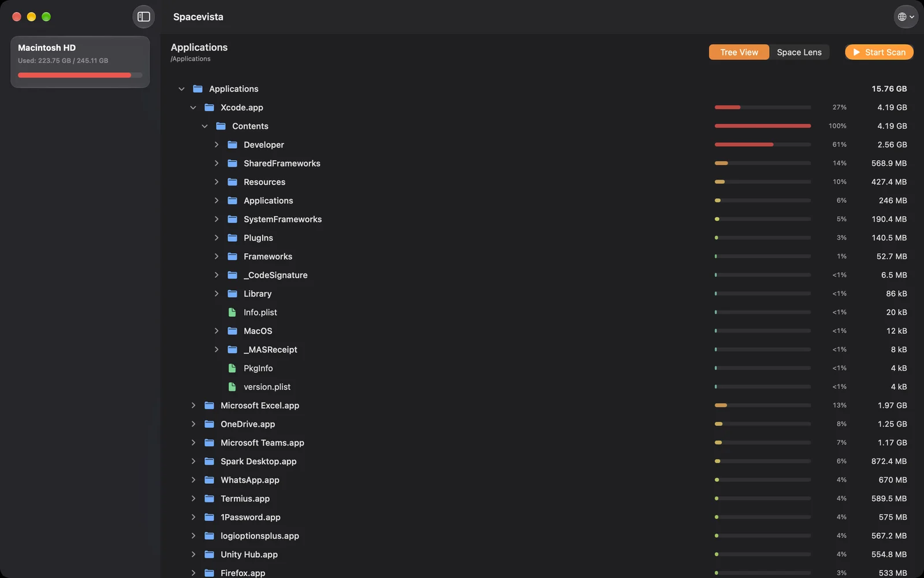Click the 1Password.app folder icon

tap(209, 517)
